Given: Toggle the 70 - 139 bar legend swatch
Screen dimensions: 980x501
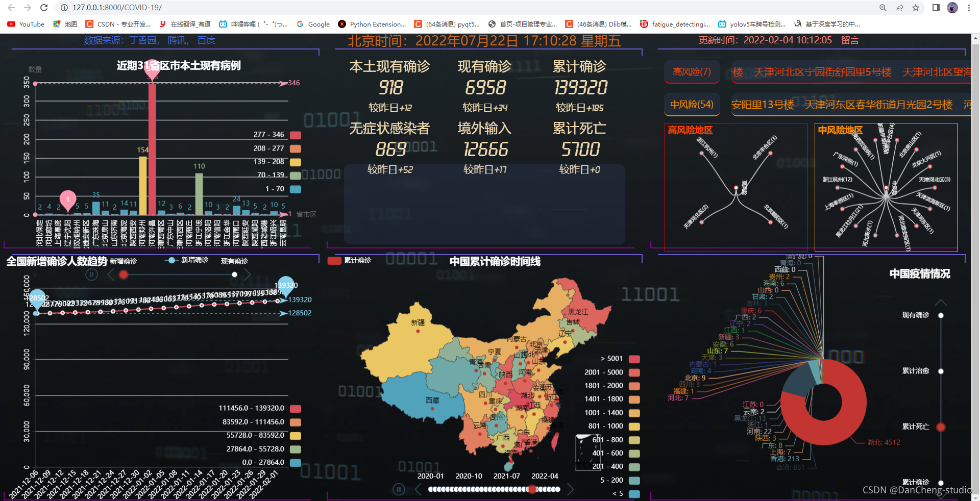Looking at the screenshot, I should pos(295,176).
